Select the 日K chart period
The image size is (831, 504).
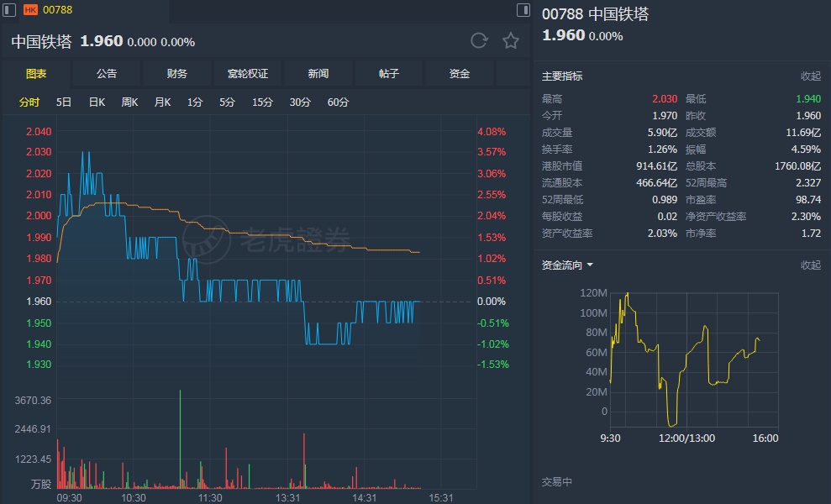click(97, 102)
